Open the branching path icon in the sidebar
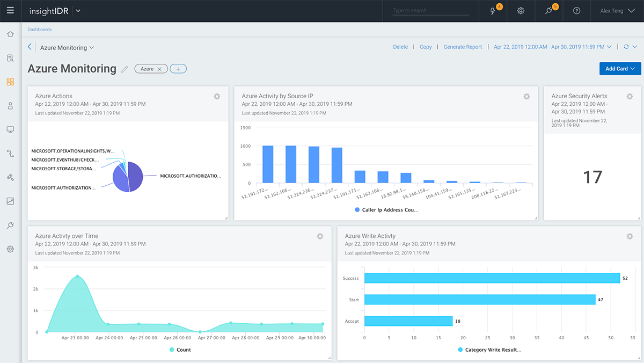 point(10,154)
